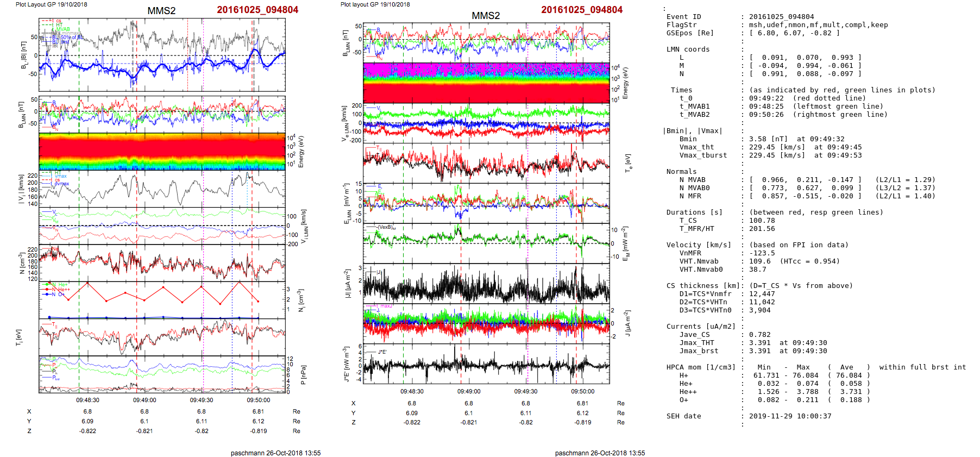Click the FlagStr value msh,udef,nmon,mf,mult,compl,keep
Image resolution: width=980 pixels, height=457 pixels.
point(818,25)
